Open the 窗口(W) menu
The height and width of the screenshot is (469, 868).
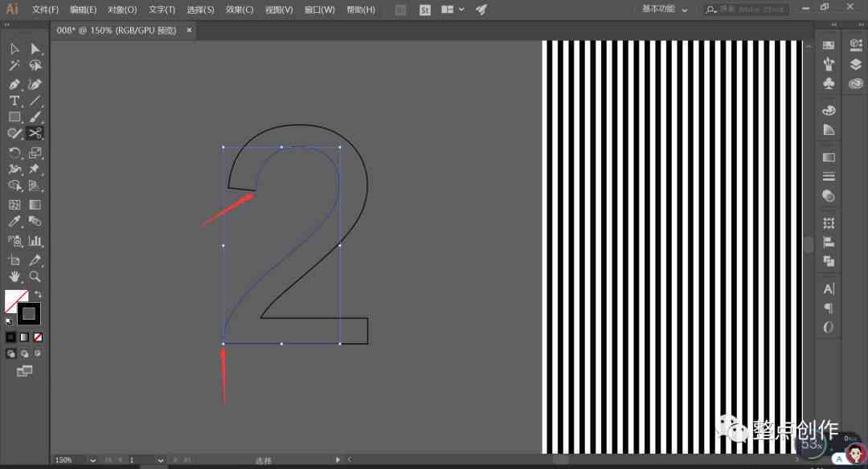[x=319, y=10]
